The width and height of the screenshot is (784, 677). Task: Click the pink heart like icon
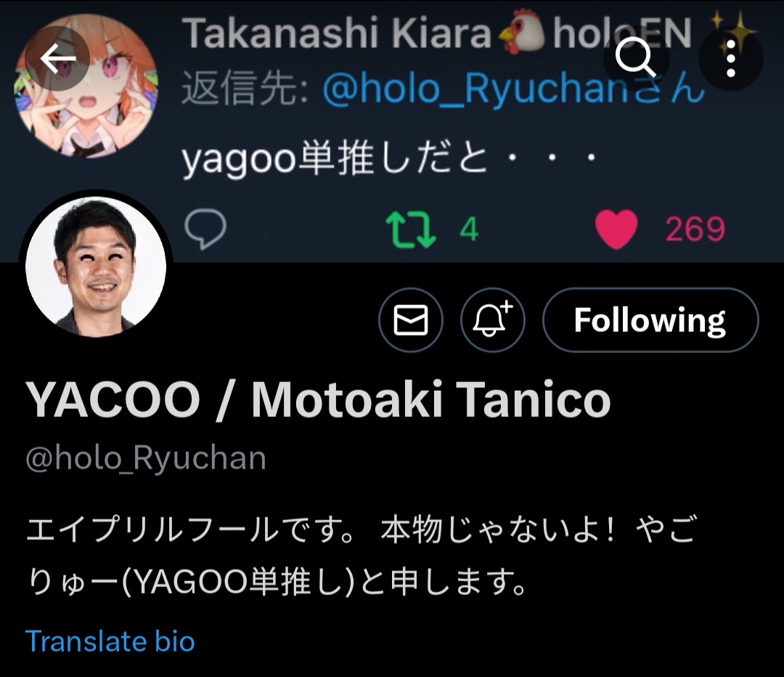[x=616, y=229]
